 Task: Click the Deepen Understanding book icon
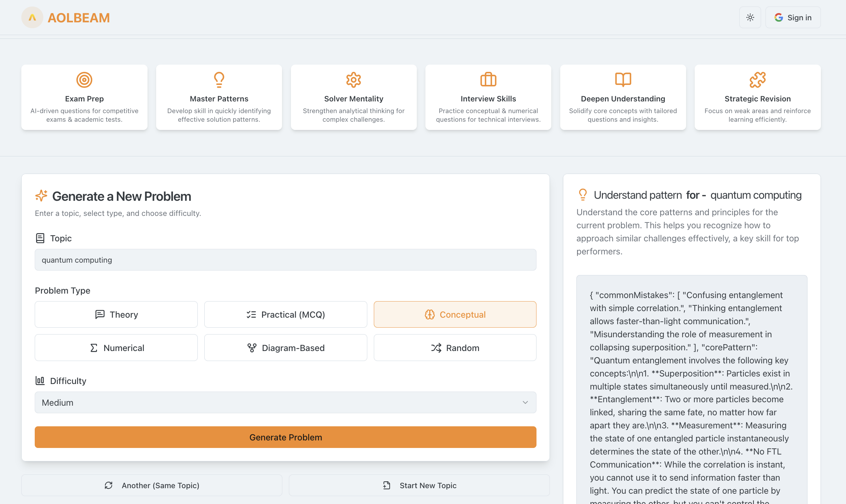tap(623, 79)
